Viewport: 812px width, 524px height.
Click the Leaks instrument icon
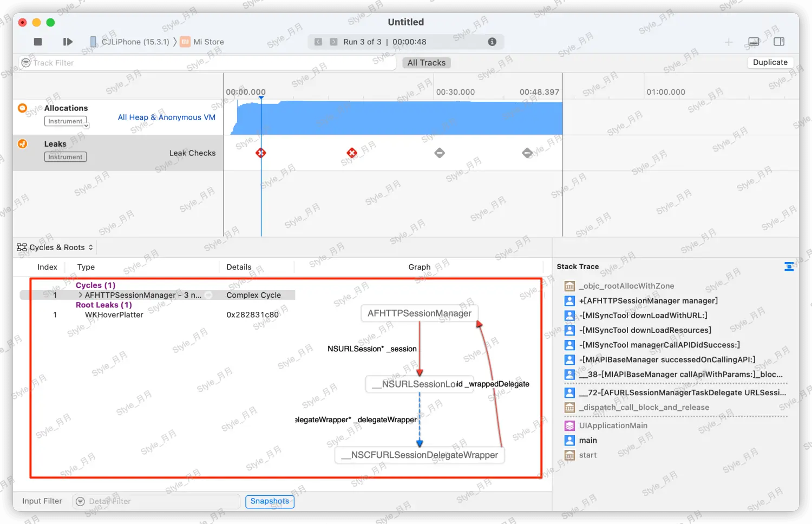click(22, 144)
